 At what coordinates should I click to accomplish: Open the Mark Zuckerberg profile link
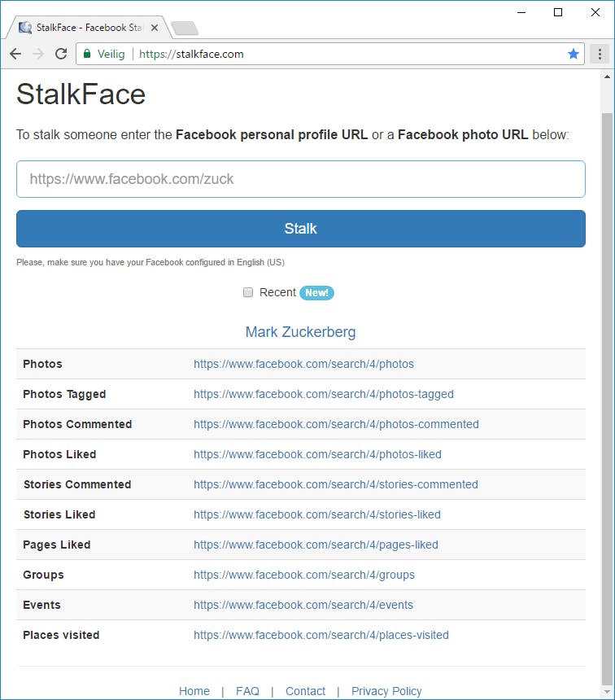(300, 332)
